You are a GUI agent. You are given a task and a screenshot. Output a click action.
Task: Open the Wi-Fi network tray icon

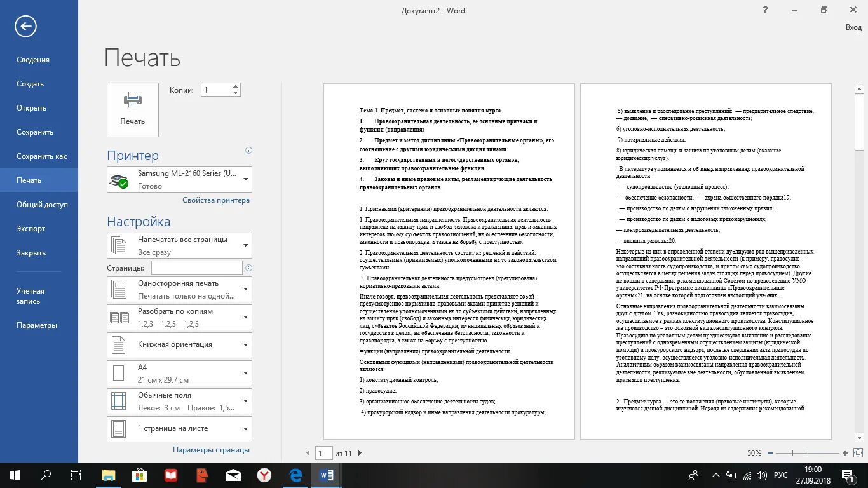point(747,475)
